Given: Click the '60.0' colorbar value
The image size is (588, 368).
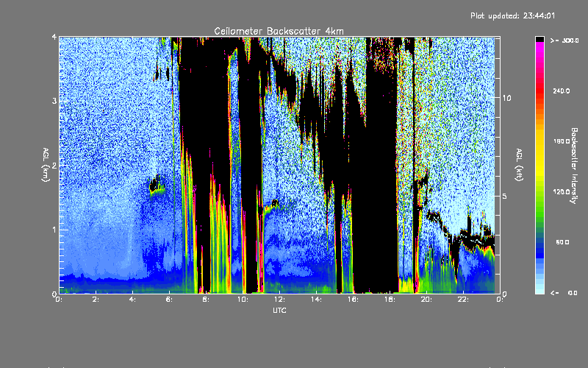Looking at the screenshot, I should [562, 242].
